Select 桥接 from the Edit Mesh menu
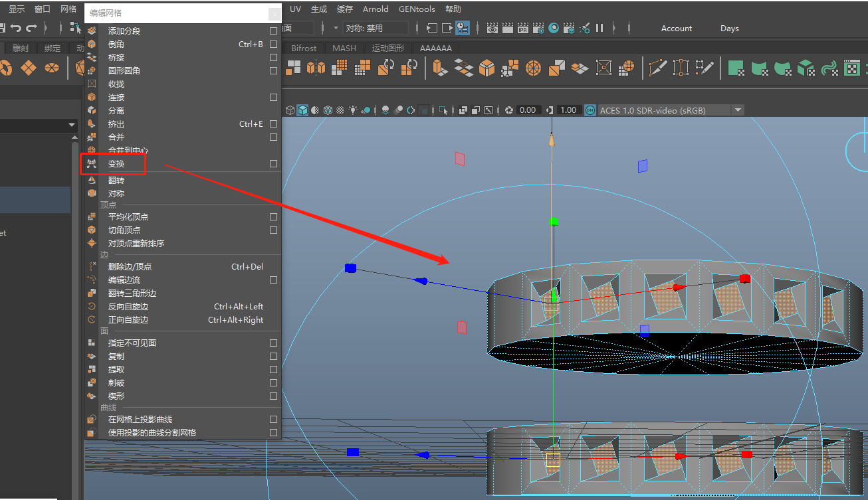Viewport: 868px width, 500px height. pyautogui.click(x=116, y=58)
